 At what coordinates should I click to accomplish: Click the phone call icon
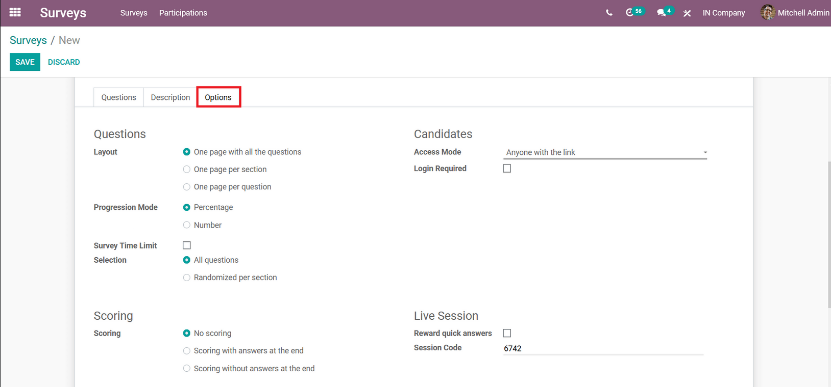click(609, 13)
